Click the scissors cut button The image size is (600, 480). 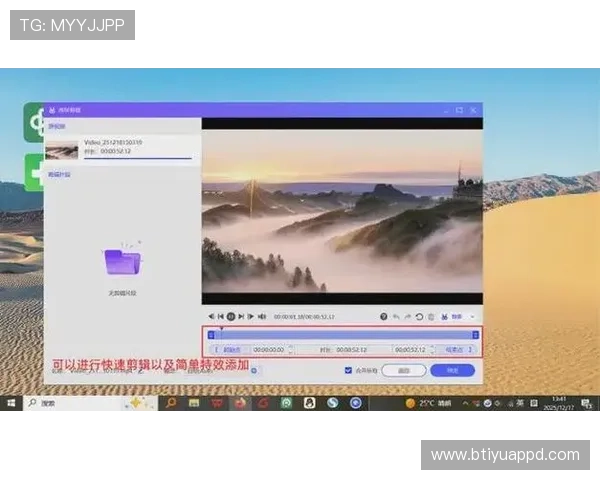coord(452,317)
